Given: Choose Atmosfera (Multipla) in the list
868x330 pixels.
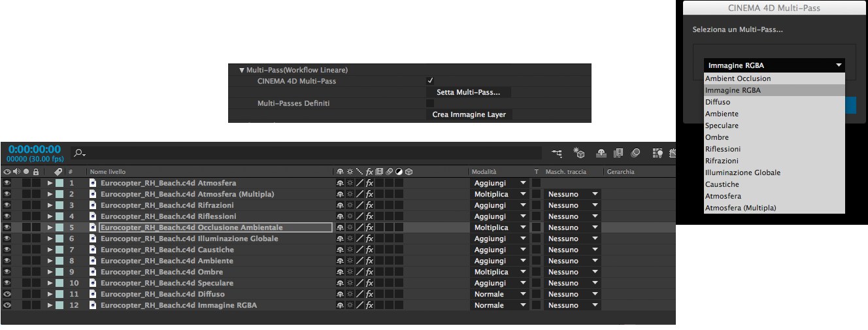Looking at the screenshot, I should pos(775,208).
